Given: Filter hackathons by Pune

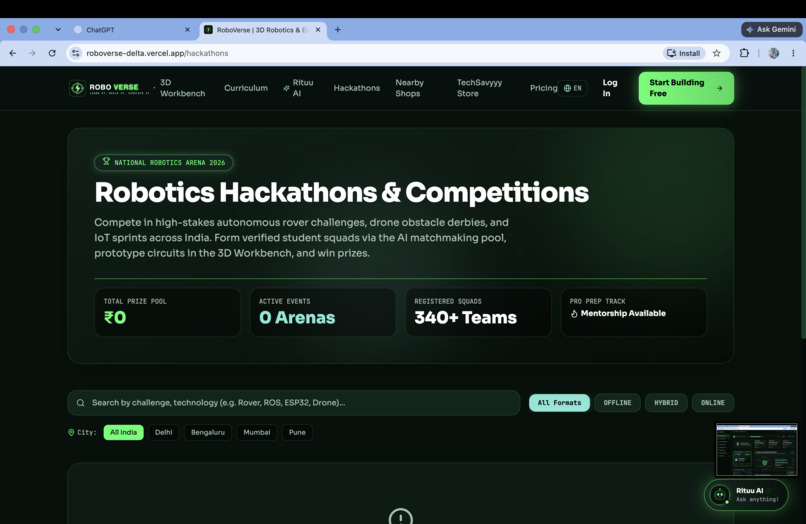Looking at the screenshot, I should coord(297,432).
